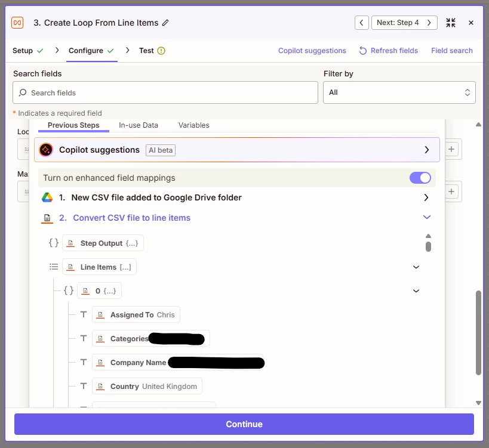Click Refresh fields

(x=388, y=51)
